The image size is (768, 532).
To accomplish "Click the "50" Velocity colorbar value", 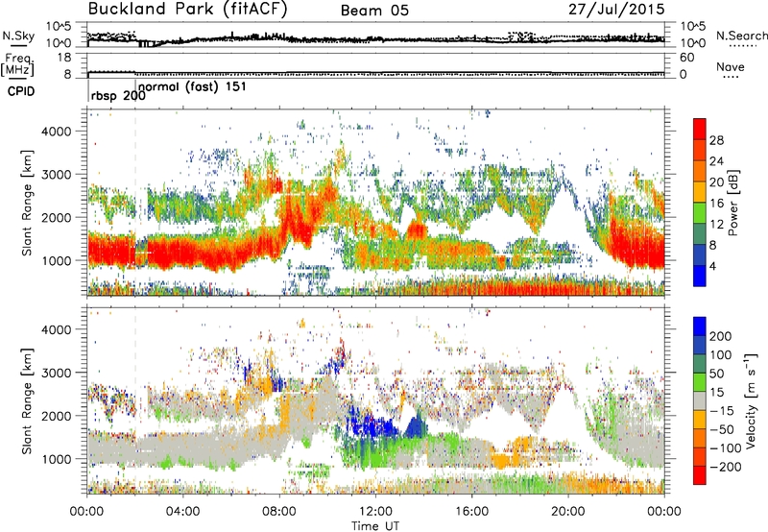I will [x=716, y=374].
